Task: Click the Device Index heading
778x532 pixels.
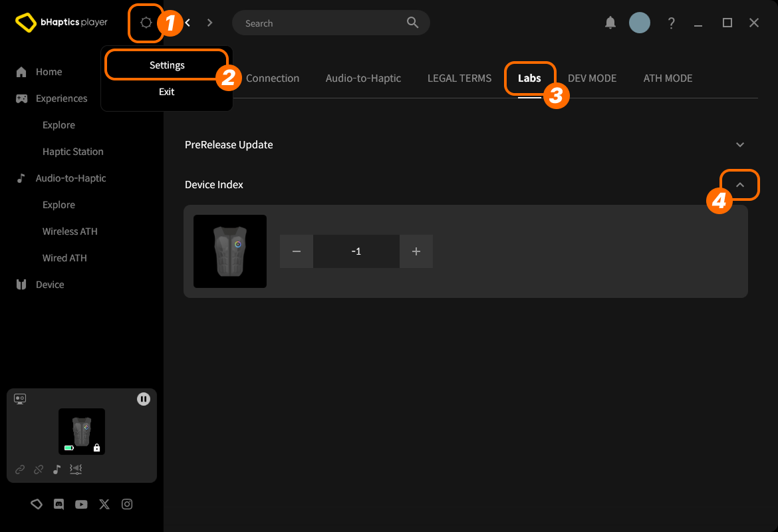Action: pyautogui.click(x=214, y=185)
